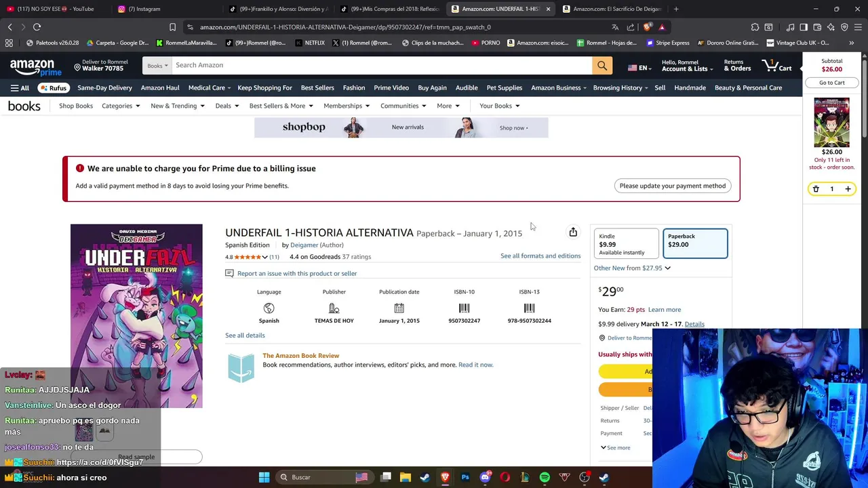Click the share icon beside the book title
The height and width of the screenshot is (488, 868).
(573, 232)
